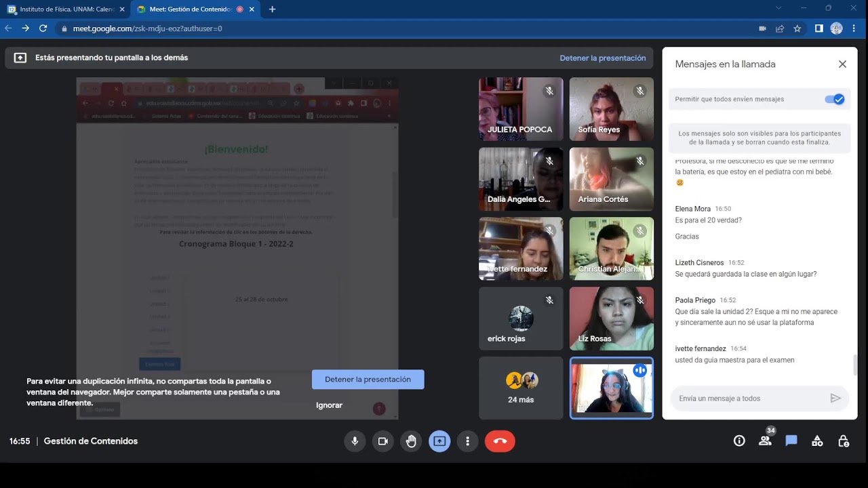Raise hand in the meeting

[411, 441]
